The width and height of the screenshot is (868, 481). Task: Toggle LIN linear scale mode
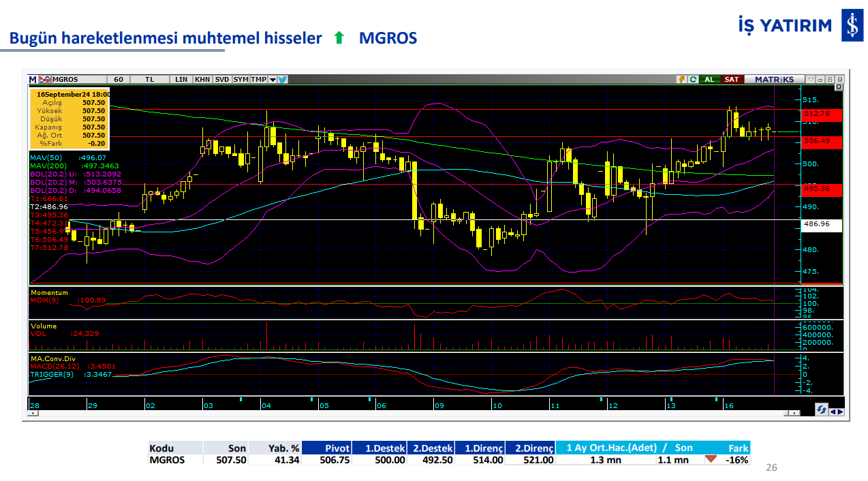tap(181, 80)
